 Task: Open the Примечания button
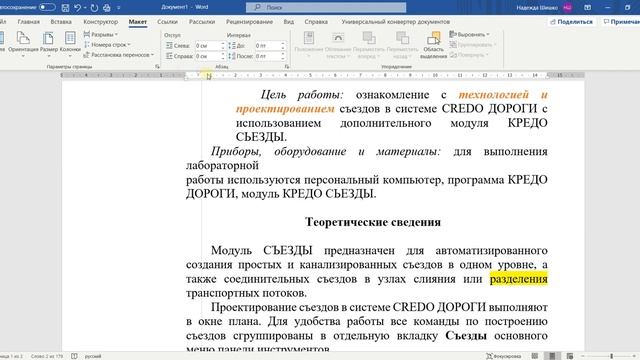pyautogui.click(x=621, y=22)
